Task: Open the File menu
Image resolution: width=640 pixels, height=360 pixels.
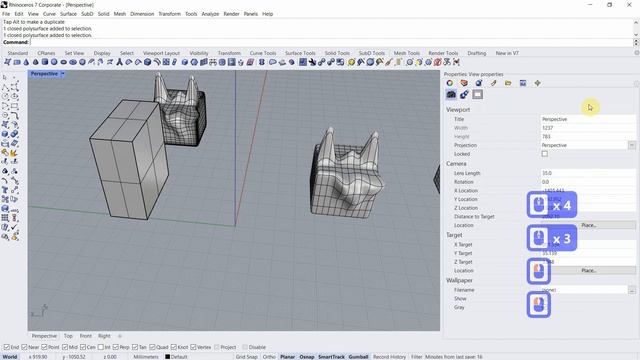Action: click(6, 14)
